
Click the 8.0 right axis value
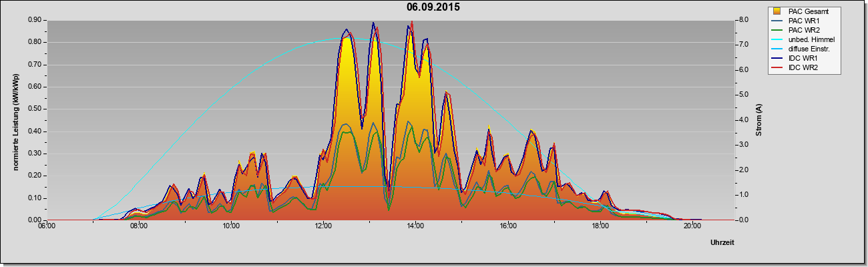tap(744, 20)
